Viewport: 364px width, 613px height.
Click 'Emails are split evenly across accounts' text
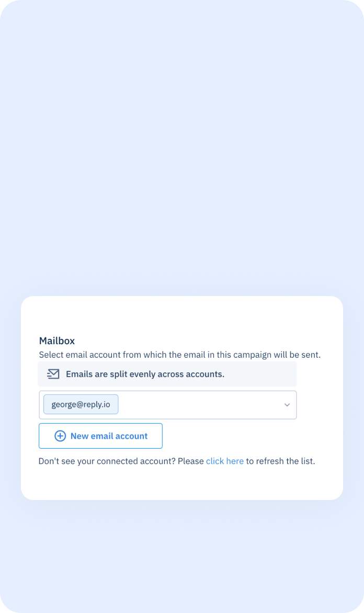(x=145, y=374)
